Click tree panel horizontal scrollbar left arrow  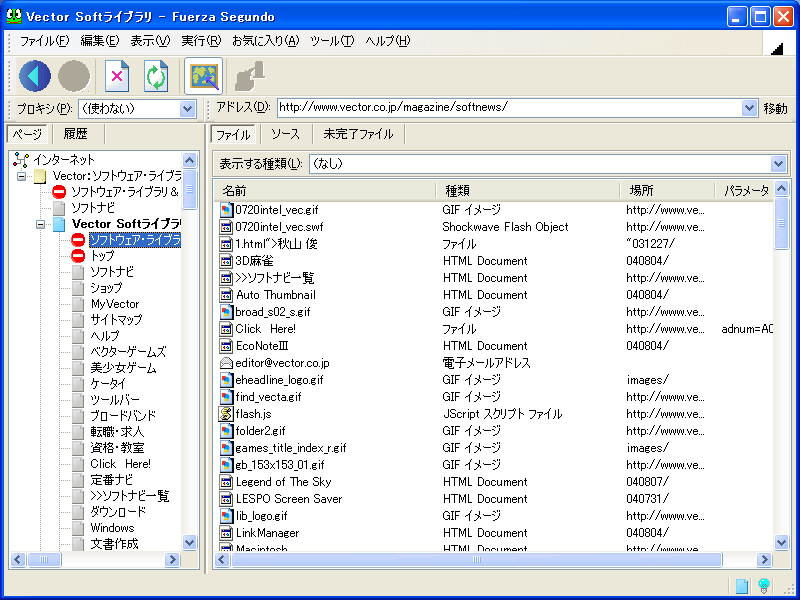18,560
